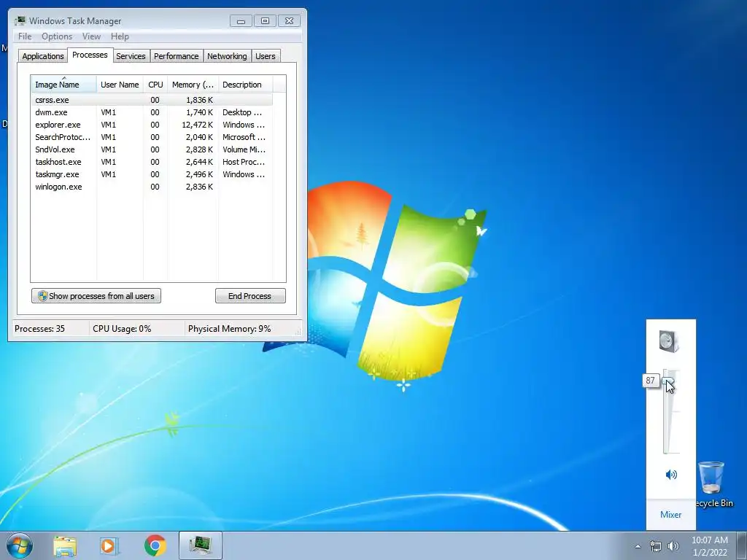This screenshot has height=560, width=747.
Task: Select the SearchProtoc... process
Action: [152, 137]
